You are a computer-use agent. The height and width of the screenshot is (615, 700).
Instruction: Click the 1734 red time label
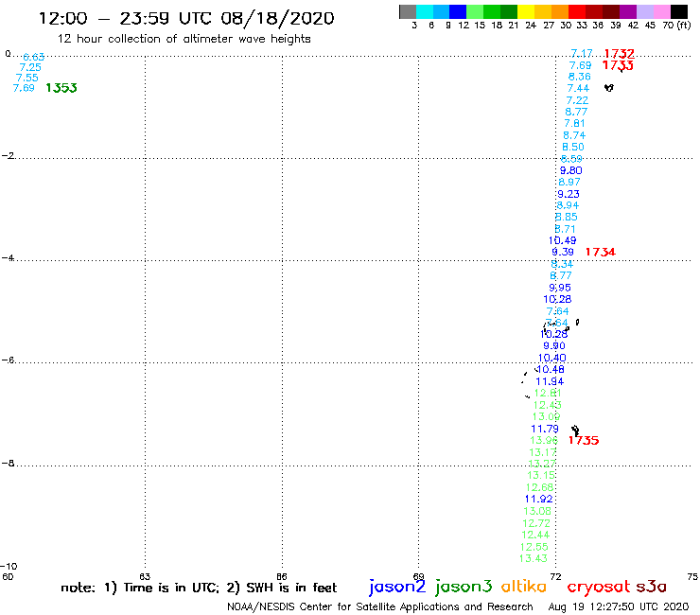(x=600, y=252)
